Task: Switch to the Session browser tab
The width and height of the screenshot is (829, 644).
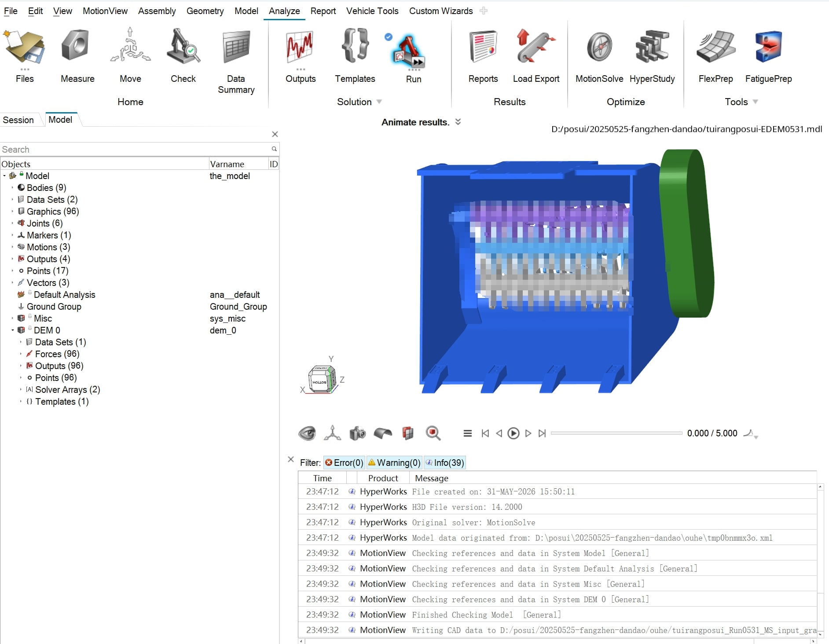Action: pyautogui.click(x=18, y=120)
